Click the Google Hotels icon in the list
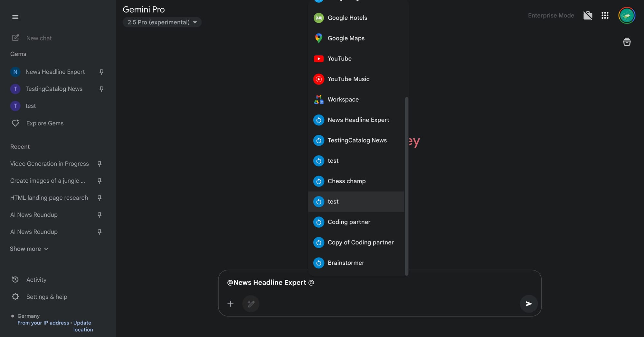644x337 pixels. (319, 18)
